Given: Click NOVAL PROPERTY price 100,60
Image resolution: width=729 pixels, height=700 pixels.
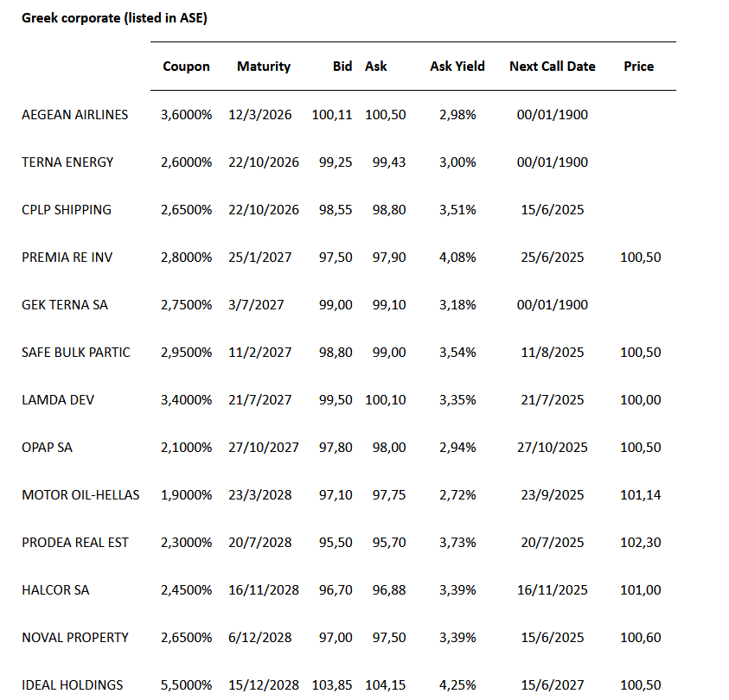Looking at the screenshot, I should pos(641,638).
